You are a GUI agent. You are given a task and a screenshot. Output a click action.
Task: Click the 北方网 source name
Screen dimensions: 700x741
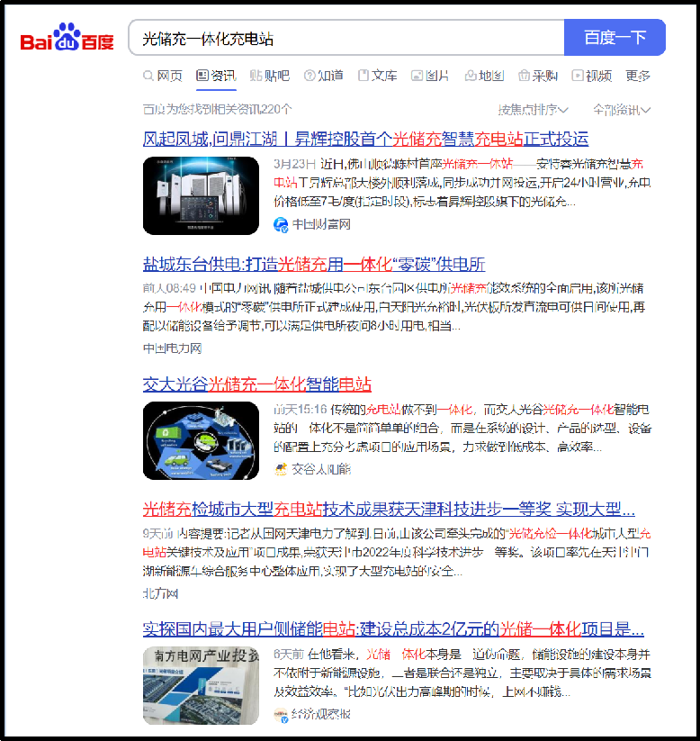click(x=160, y=593)
